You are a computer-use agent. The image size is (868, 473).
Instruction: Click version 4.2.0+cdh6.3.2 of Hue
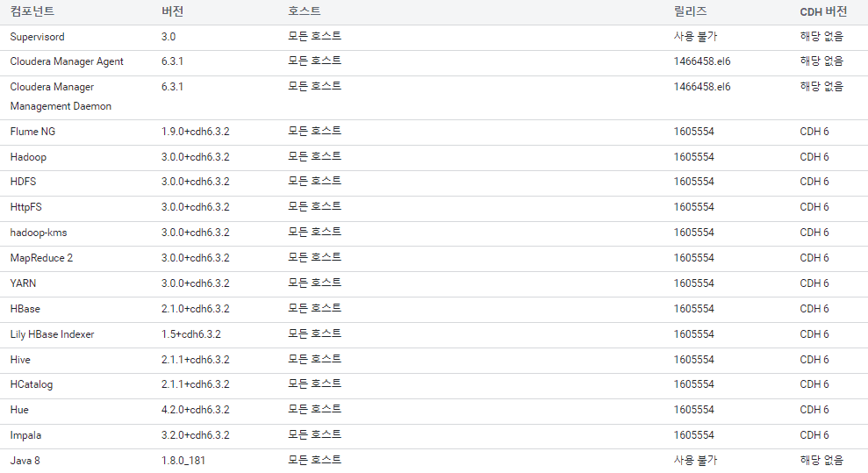[196, 410]
